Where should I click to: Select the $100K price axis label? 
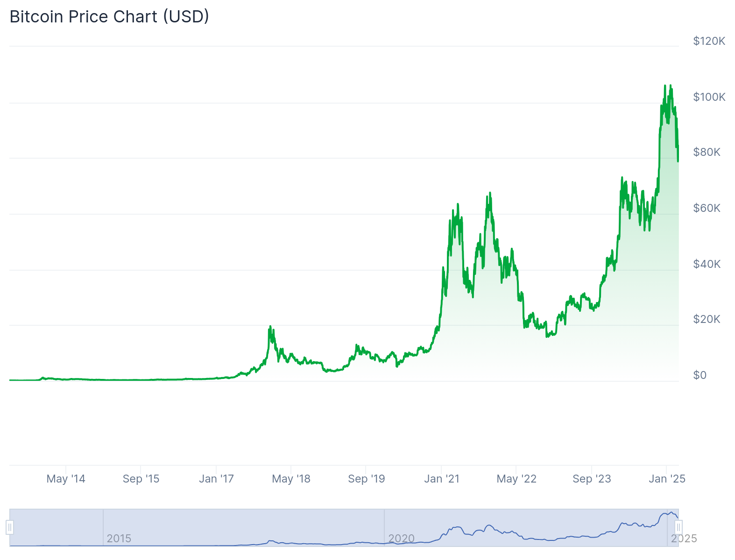(x=709, y=97)
